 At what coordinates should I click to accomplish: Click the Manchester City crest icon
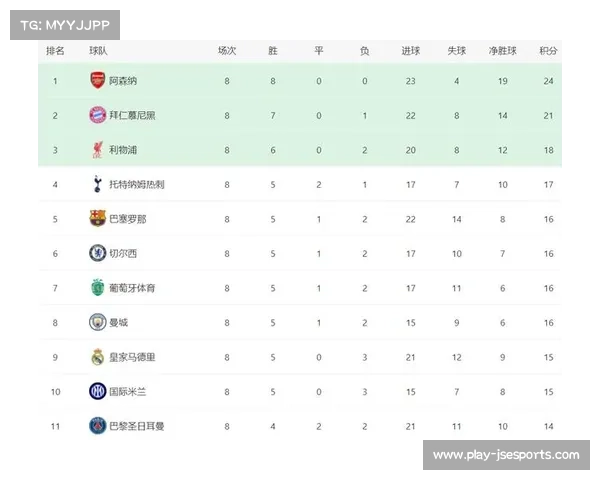click(97, 323)
